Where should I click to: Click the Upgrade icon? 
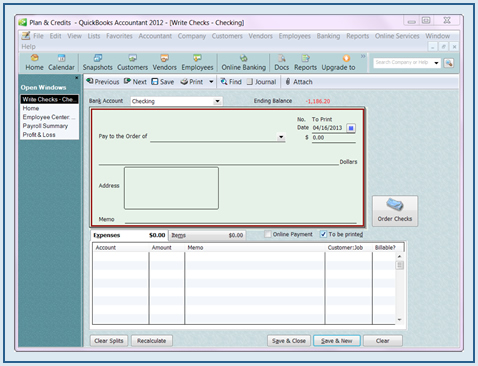click(338, 63)
